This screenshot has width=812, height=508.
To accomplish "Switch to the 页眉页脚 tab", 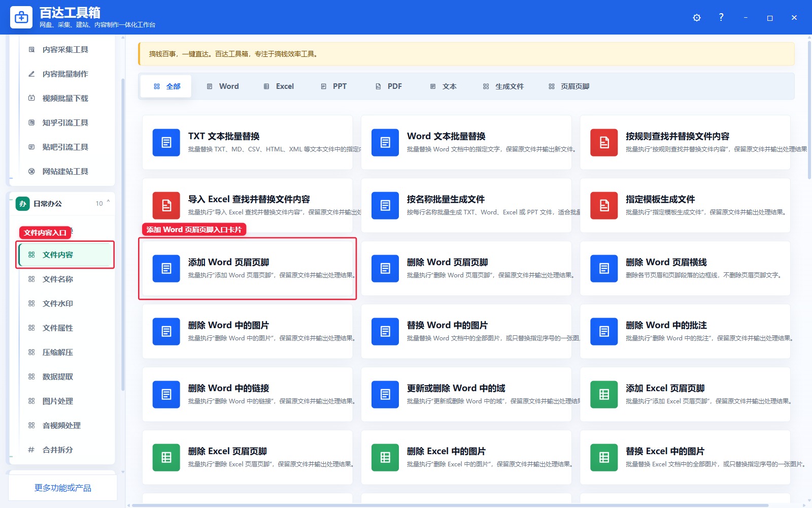I will 569,86.
